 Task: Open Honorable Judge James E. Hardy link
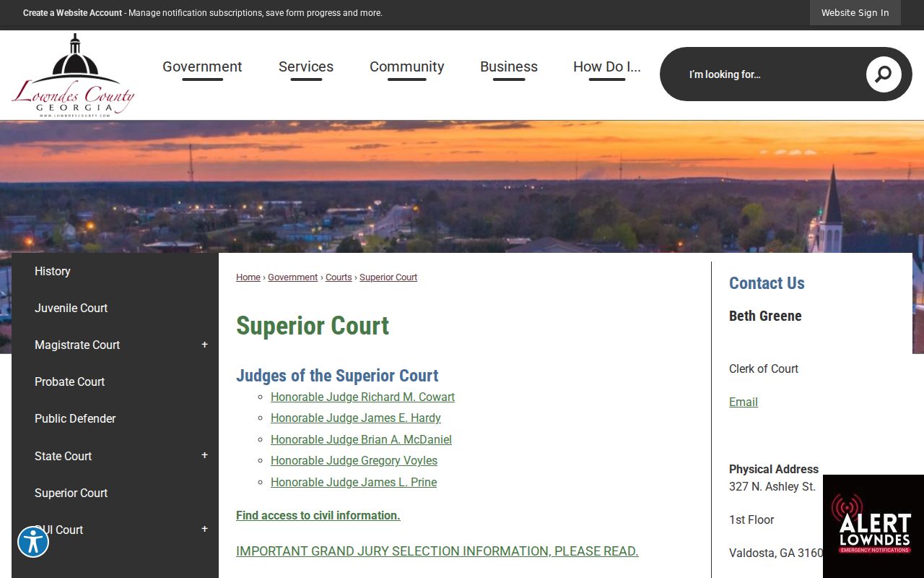tap(356, 418)
